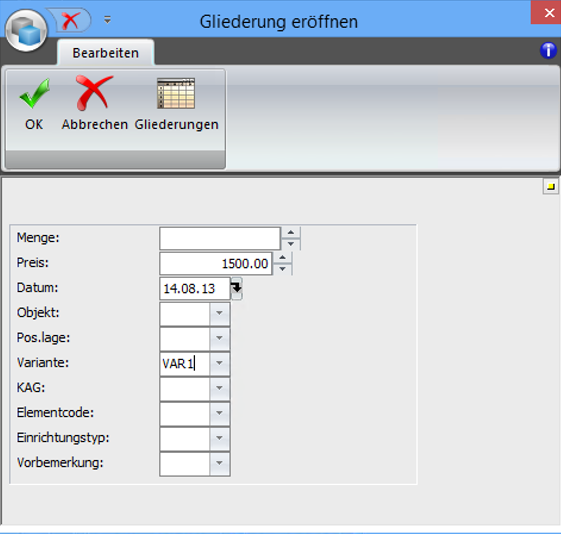Click the green OK checkmark icon
The image size is (561, 534).
[x=34, y=93]
